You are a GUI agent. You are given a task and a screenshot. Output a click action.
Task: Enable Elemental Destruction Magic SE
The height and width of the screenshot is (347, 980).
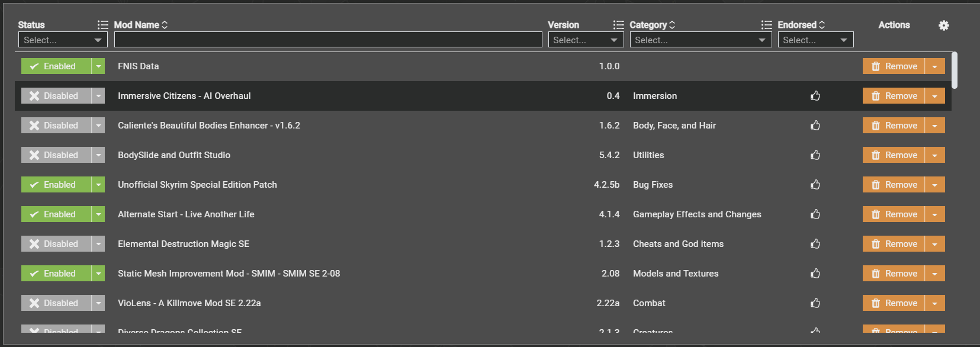[56, 243]
